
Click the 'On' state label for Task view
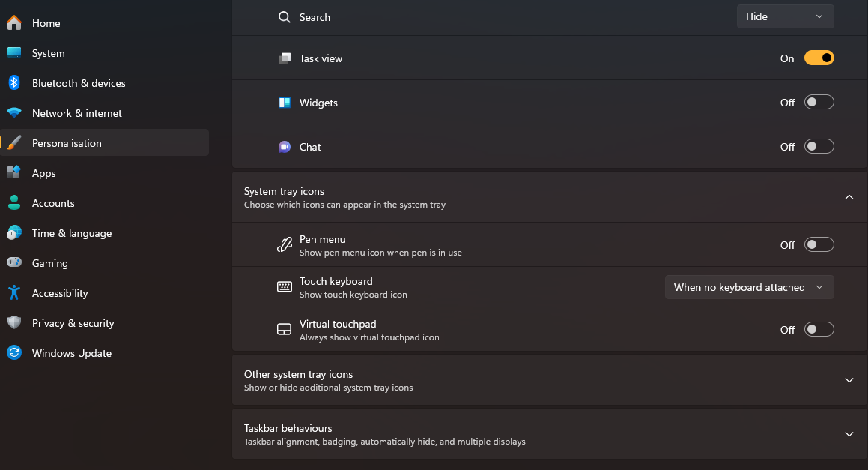point(786,58)
